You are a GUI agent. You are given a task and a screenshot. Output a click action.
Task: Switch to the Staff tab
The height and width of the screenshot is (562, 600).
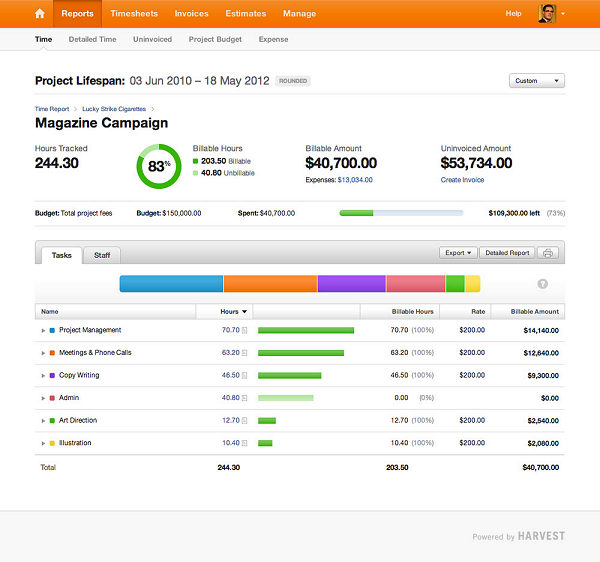pos(102,255)
